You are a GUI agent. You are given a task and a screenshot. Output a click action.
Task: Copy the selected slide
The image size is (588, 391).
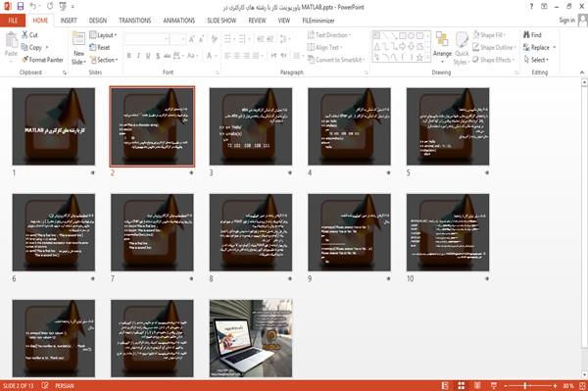point(31,47)
